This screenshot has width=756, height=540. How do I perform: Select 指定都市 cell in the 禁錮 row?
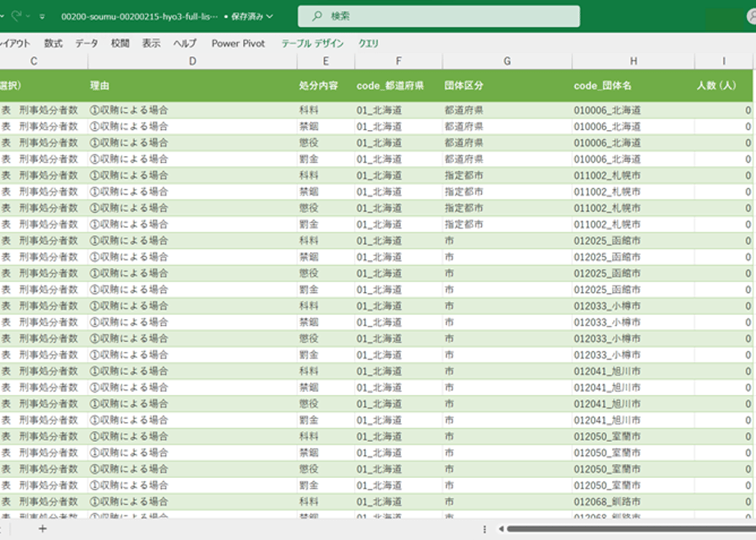507,192
